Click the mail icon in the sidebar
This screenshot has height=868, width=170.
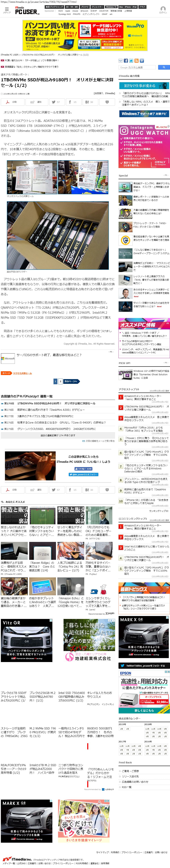click(x=121, y=61)
